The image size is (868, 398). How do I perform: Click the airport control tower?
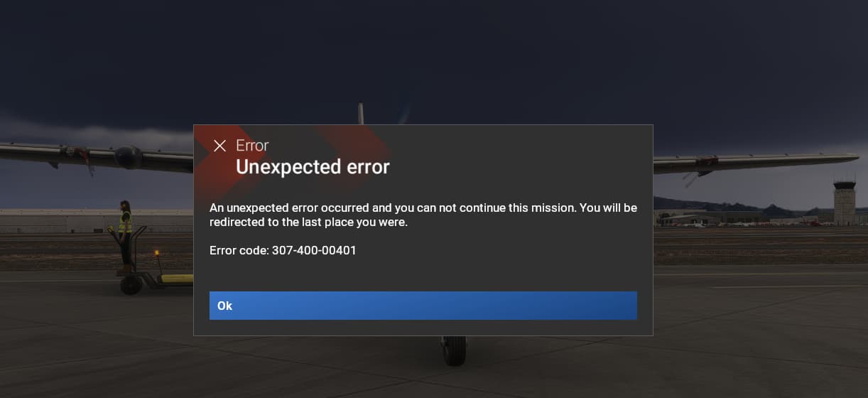[x=844, y=201]
